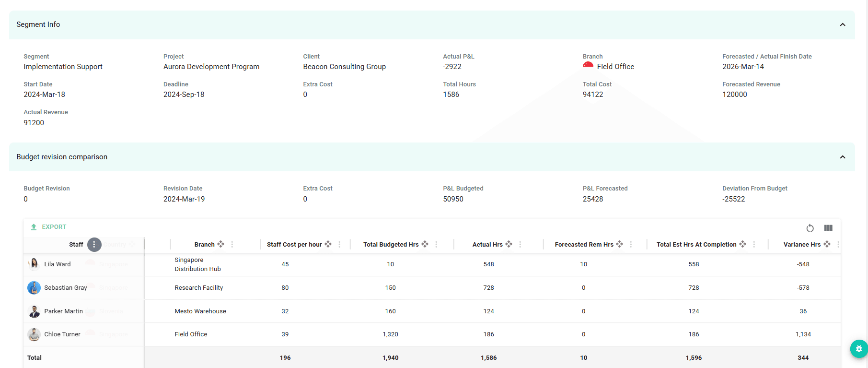868x368 pixels.
Task: Collapse the Segment Info section
Action: 842,24
